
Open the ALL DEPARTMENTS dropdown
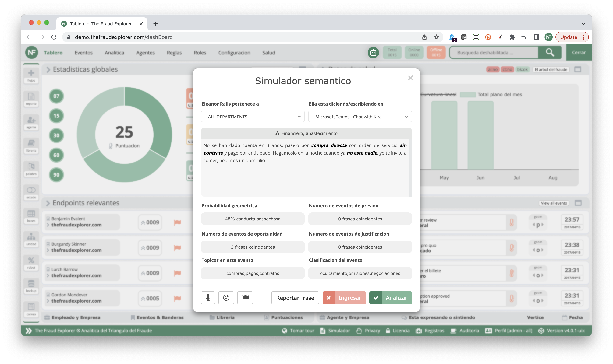point(253,117)
